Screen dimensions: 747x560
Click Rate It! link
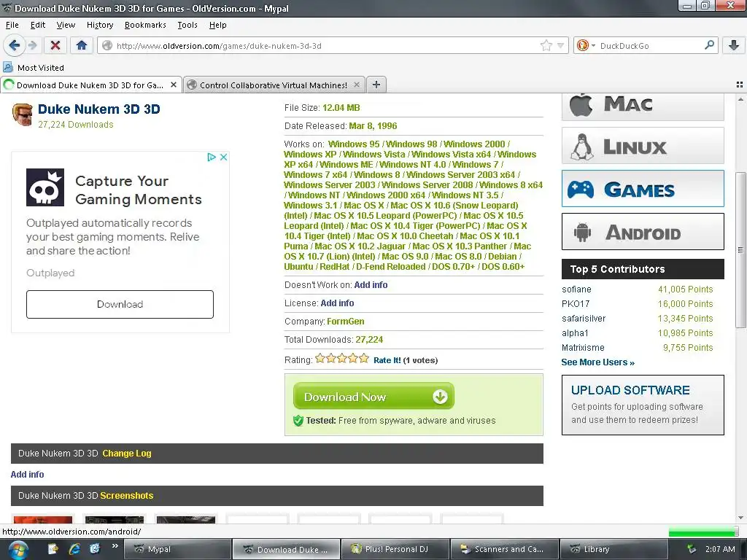387,360
